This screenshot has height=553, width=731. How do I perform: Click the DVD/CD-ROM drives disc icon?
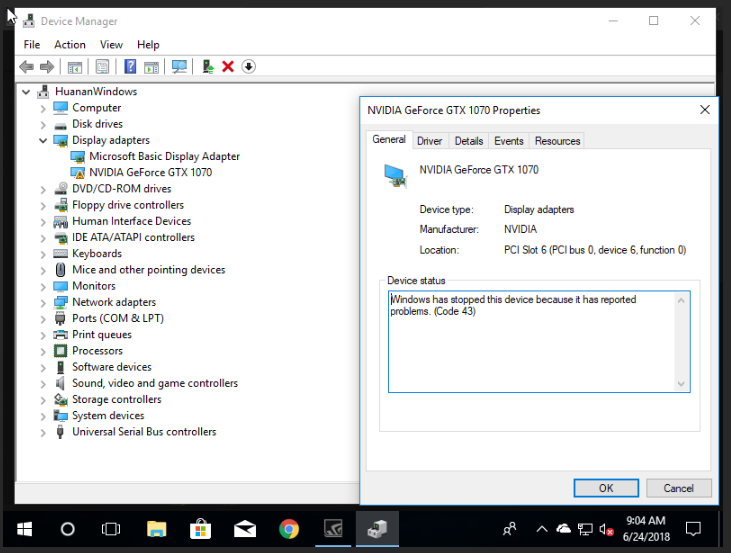click(61, 188)
